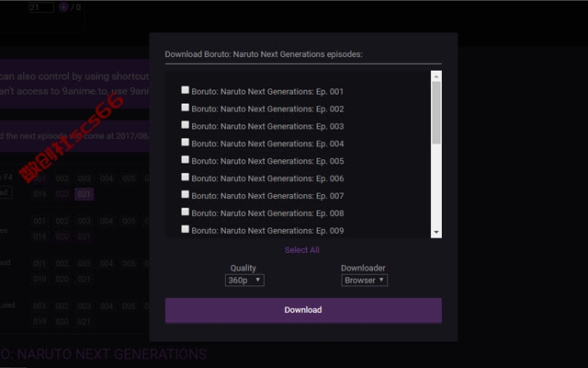The width and height of the screenshot is (588, 368).
Task: Click Boruto Ep. 001 label text
Action: click(x=267, y=92)
